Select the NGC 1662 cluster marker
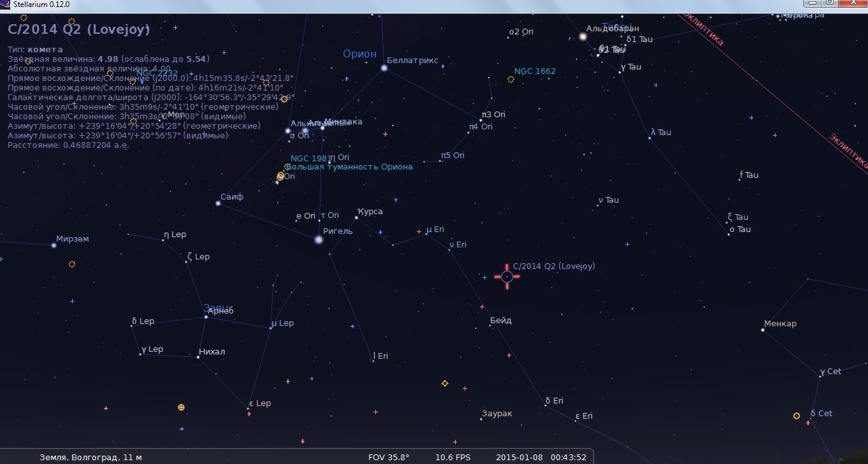 tap(510, 80)
